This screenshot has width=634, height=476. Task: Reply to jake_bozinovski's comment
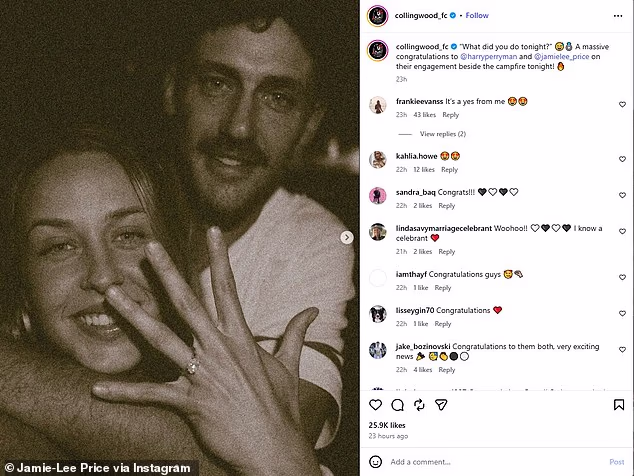[446, 369]
